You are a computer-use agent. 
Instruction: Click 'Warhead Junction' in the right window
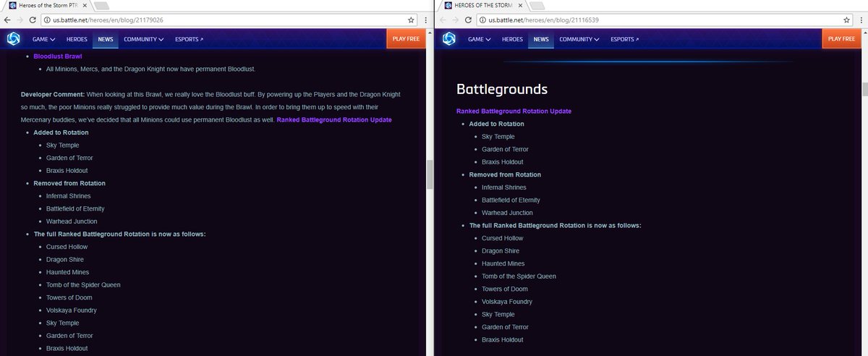point(507,213)
